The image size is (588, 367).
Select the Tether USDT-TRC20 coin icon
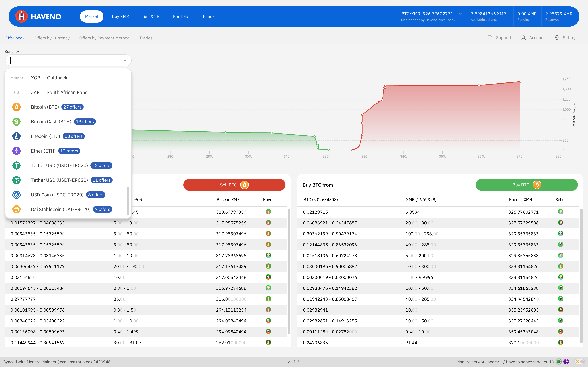click(17, 165)
